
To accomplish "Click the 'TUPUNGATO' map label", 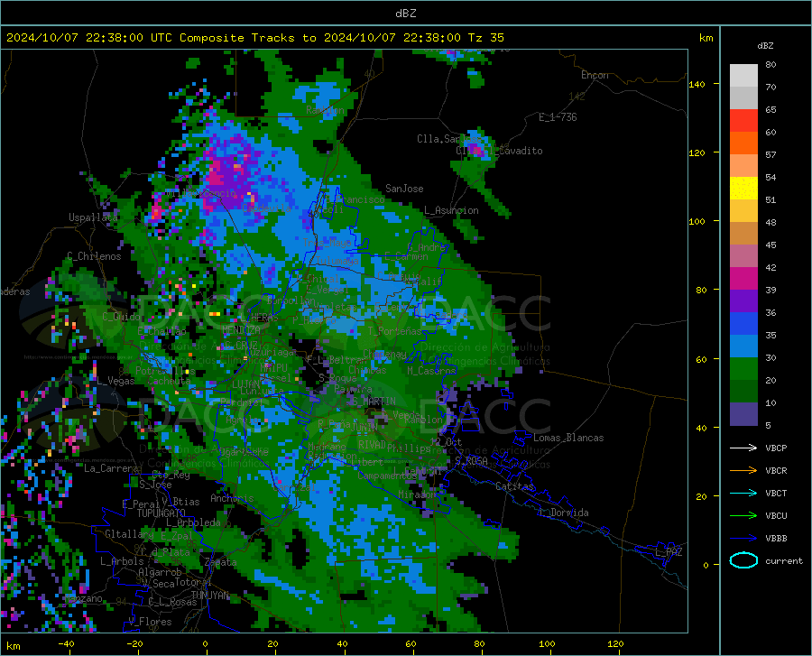I will pyautogui.click(x=161, y=513).
